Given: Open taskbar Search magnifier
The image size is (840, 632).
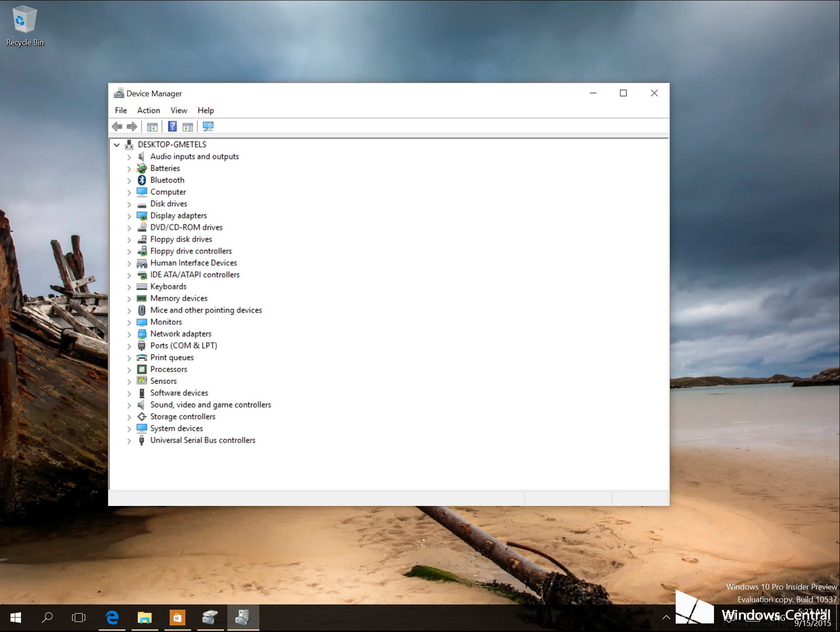Looking at the screenshot, I should [47, 618].
